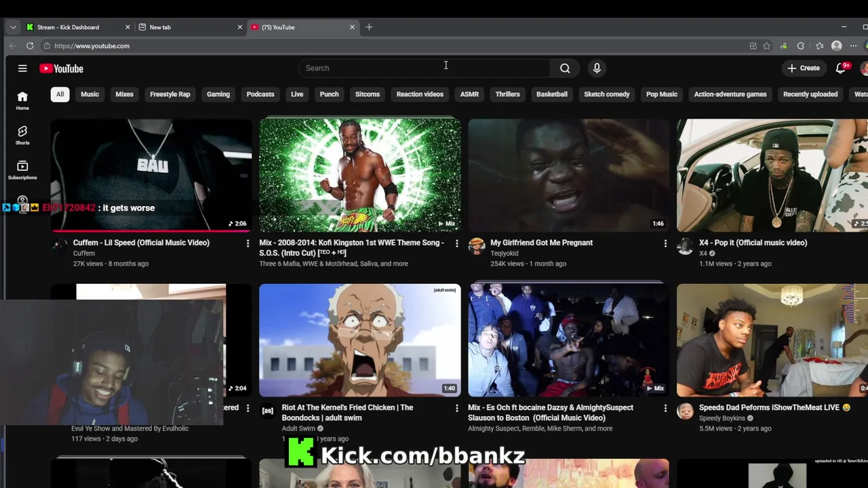Open more options for Cuffem Lil Speed video
The image size is (868, 488).
point(248,243)
